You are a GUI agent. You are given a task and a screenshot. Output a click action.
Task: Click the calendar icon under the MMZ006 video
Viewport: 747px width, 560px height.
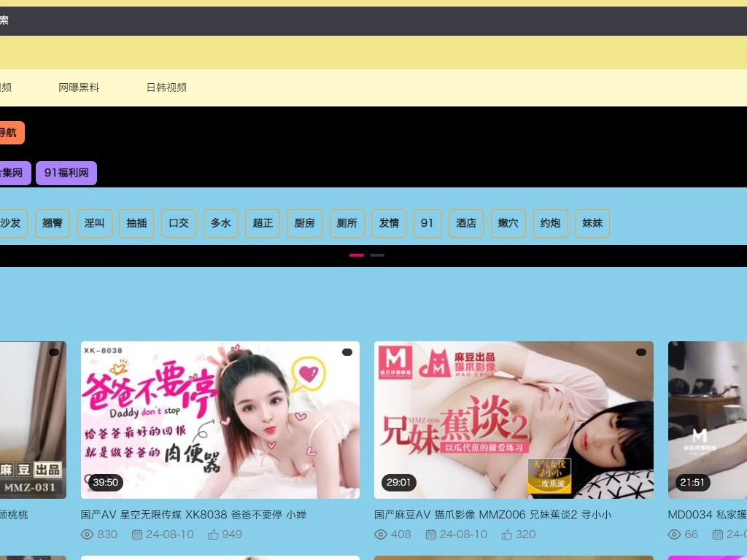(x=430, y=534)
